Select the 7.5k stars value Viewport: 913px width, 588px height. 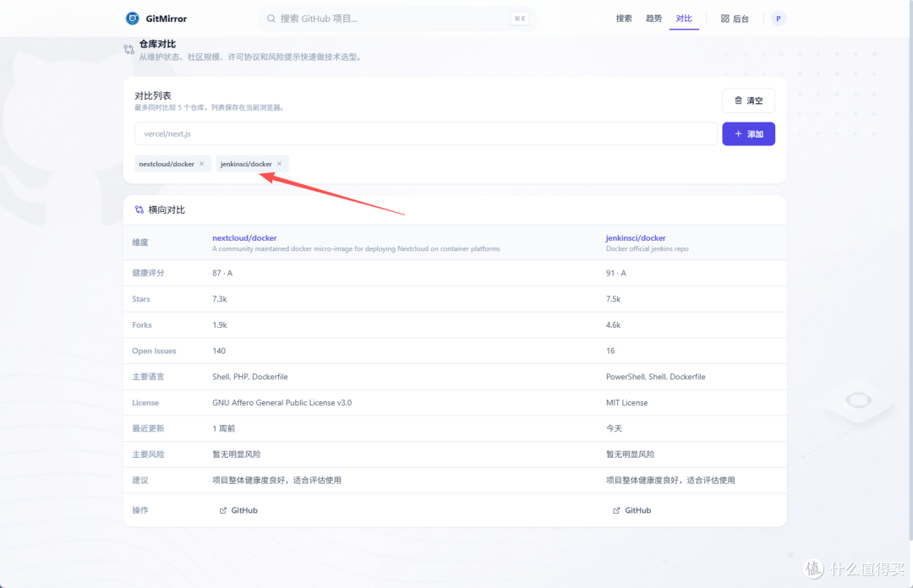[613, 299]
